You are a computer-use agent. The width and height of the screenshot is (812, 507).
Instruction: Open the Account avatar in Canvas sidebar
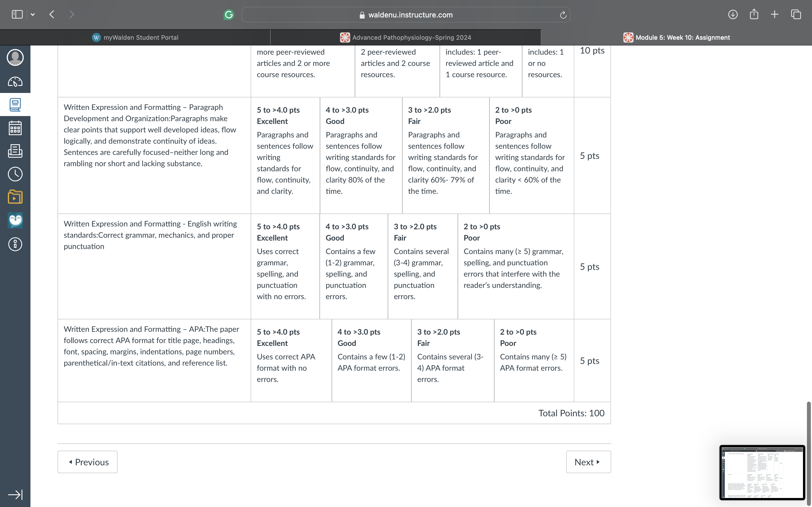[x=15, y=57]
